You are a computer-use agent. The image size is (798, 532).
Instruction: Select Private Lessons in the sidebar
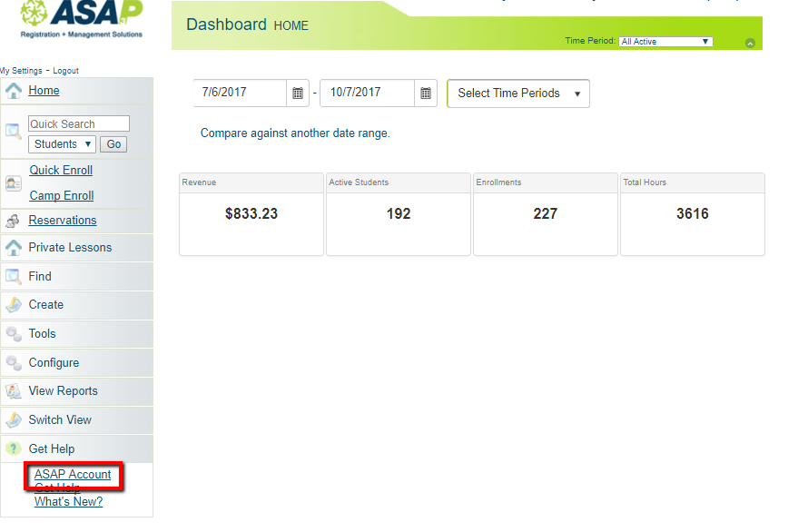(x=70, y=247)
